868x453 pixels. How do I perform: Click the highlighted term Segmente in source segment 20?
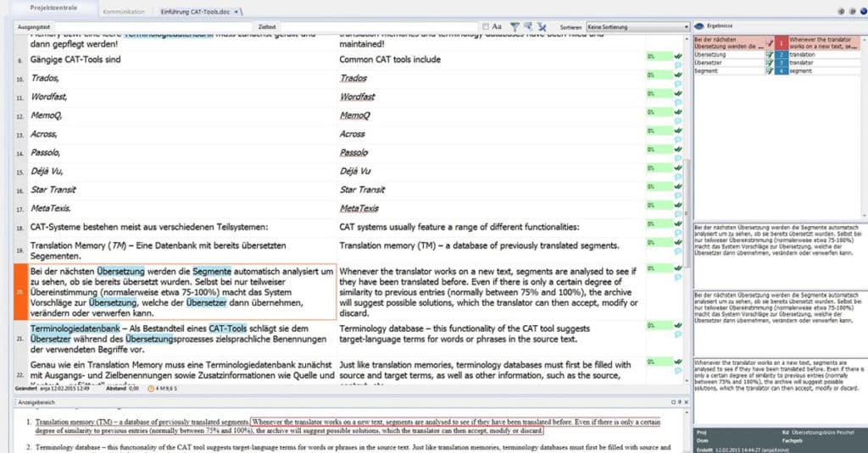(212, 271)
